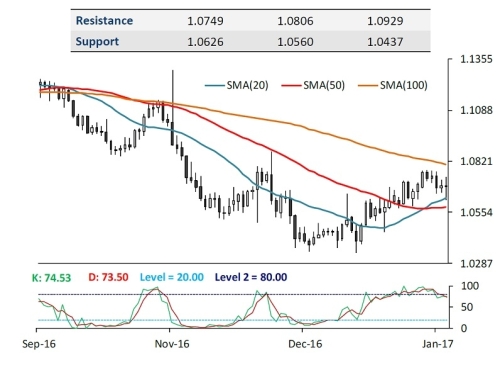Click the Resistance row label

point(104,21)
